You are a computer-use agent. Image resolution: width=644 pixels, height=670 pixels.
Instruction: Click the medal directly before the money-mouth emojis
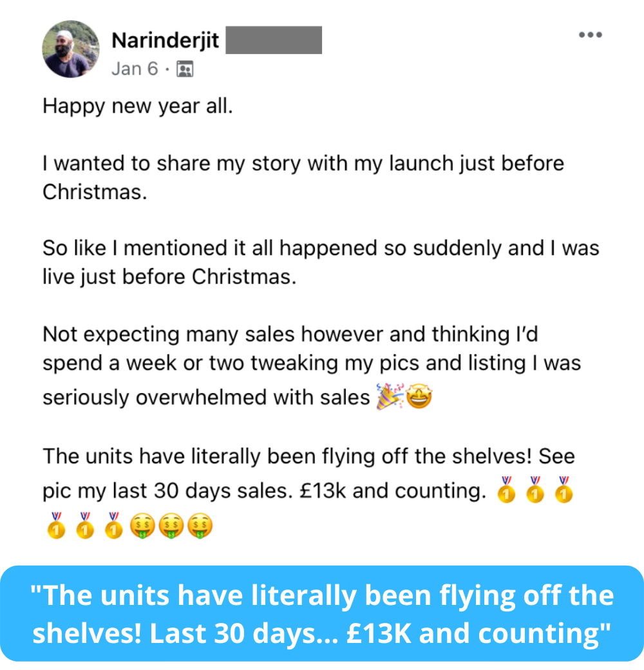tap(113, 526)
